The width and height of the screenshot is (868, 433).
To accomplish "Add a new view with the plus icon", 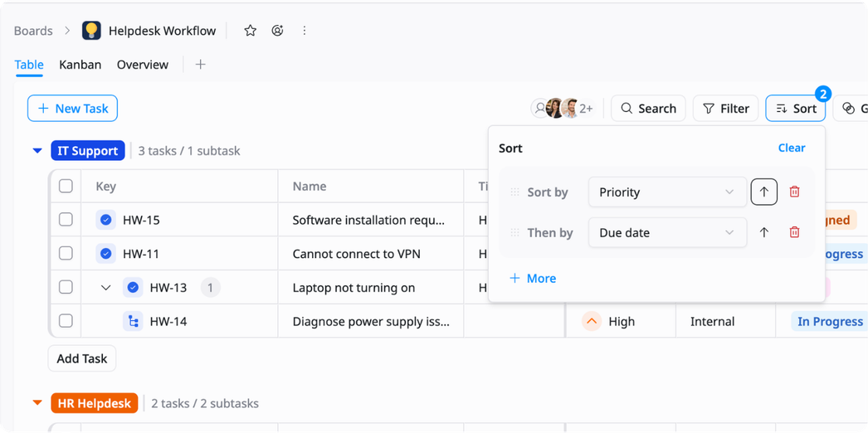I will pyautogui.click(x=200, y=65).
